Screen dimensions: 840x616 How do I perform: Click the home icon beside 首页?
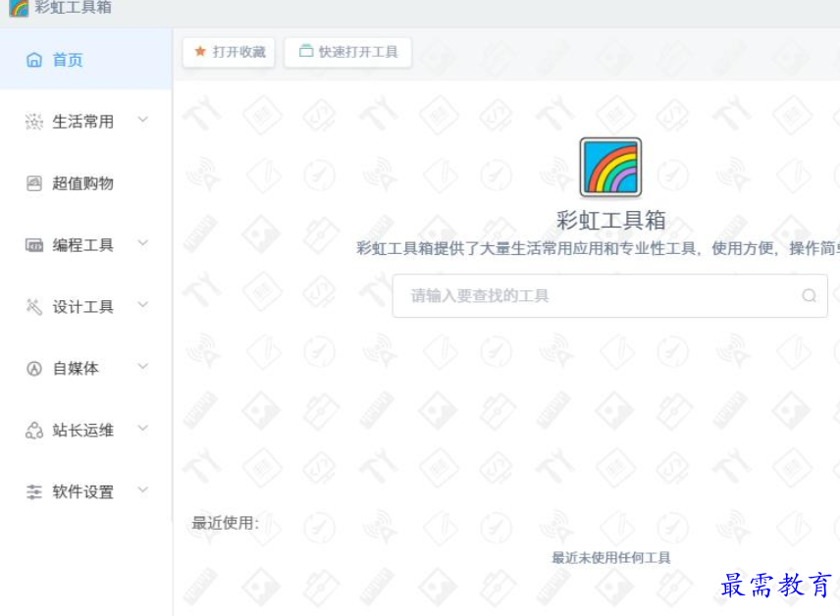pos(33,60)
